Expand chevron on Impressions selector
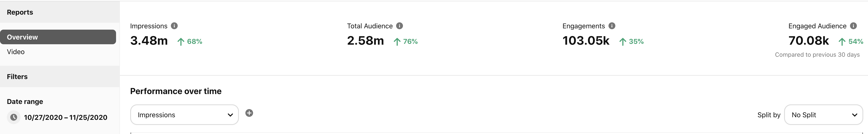 [230, 115]
